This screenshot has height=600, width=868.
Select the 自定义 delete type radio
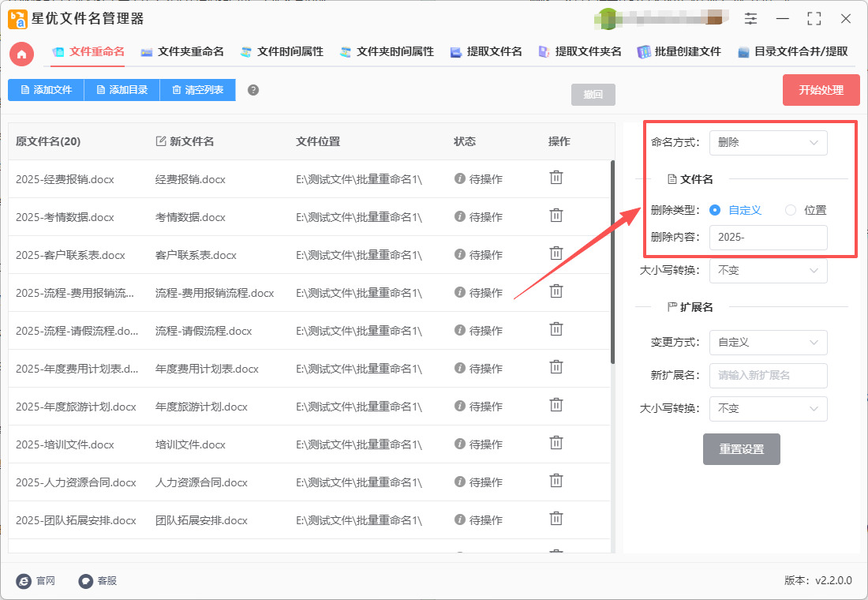pos(715,210)
